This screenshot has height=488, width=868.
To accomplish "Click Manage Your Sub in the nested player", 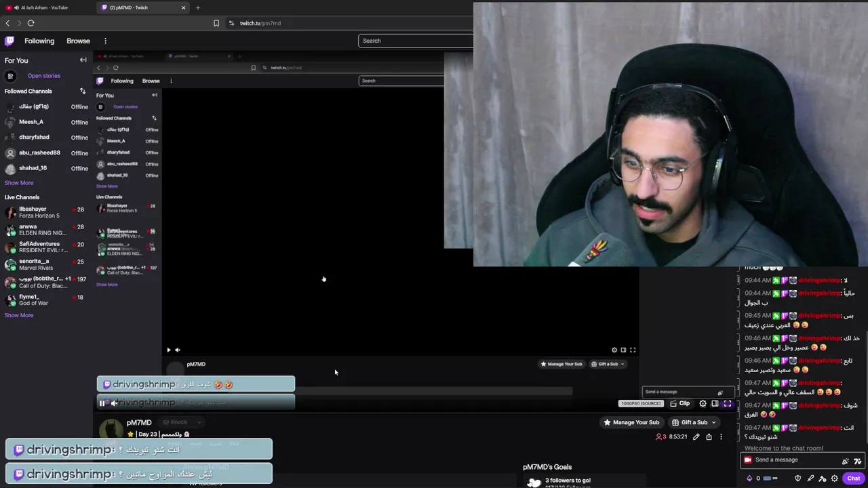I will 561,364.
